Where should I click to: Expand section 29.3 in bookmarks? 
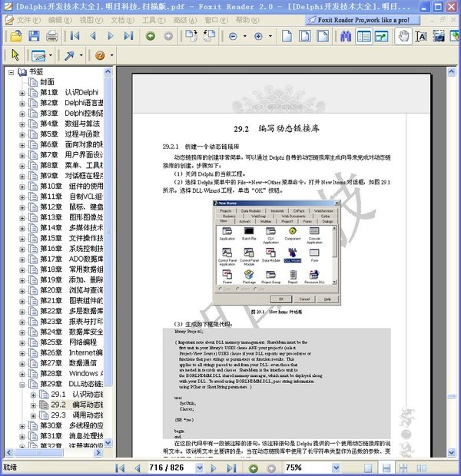(x=33, y=415)
